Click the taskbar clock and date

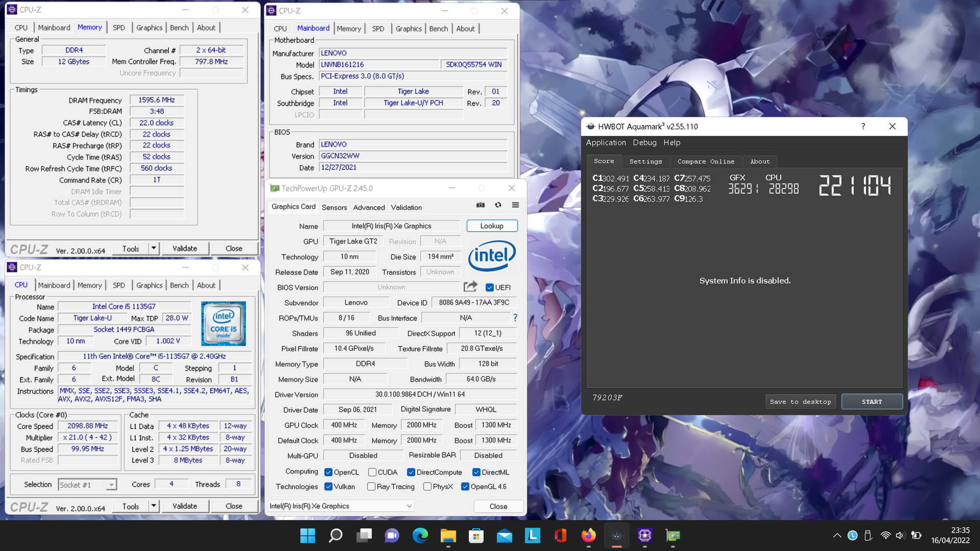(x=950, y=535)
